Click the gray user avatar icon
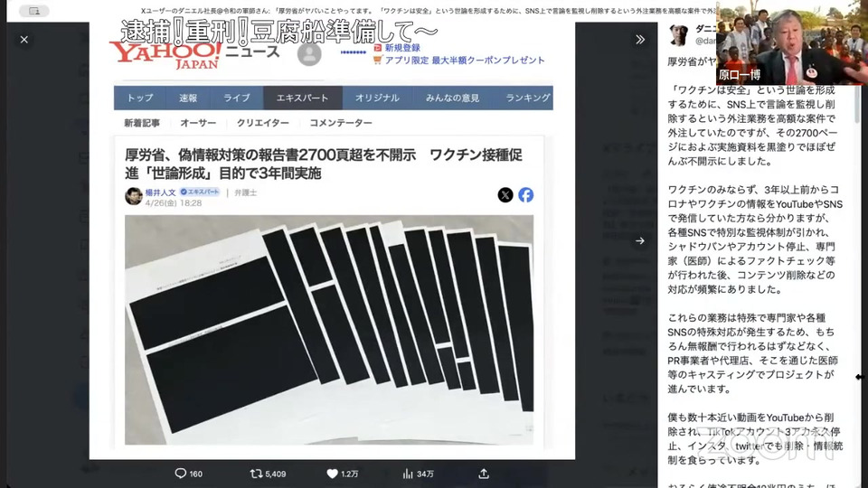Screen dimensions: 868x488 309,54
